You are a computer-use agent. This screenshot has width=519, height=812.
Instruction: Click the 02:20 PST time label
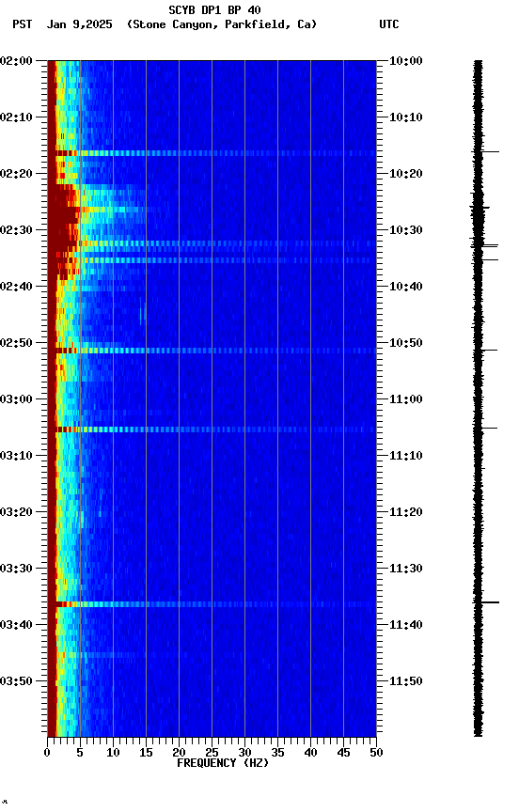[x=16, y=174]
